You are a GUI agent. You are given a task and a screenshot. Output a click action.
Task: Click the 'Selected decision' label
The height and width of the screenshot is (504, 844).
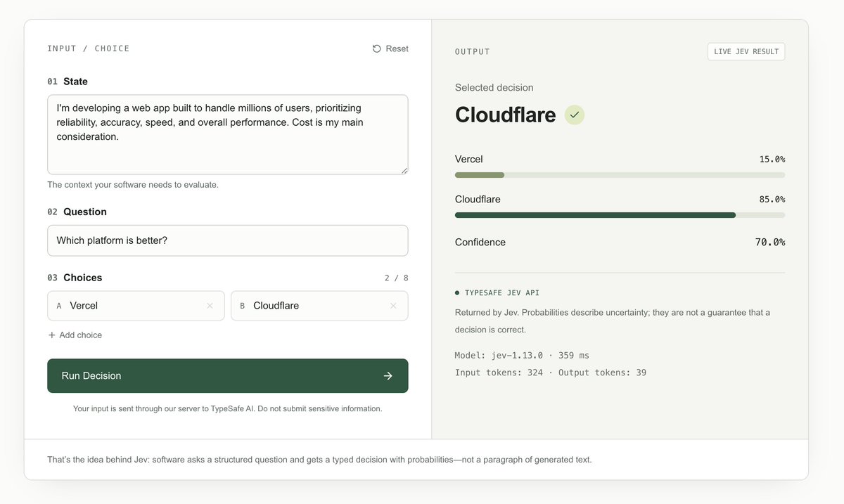coord(494,88)
